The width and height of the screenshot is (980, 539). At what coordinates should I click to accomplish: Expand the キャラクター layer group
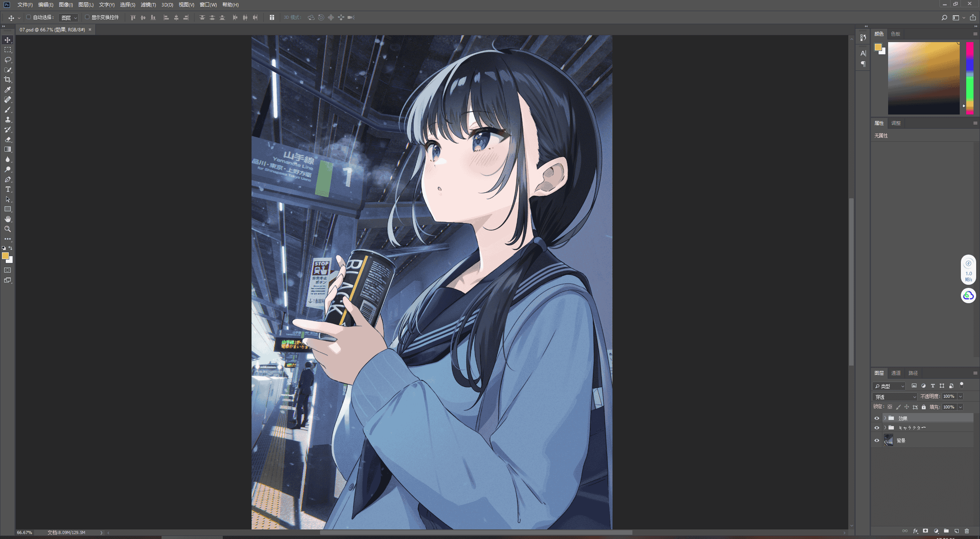point(885,428)
